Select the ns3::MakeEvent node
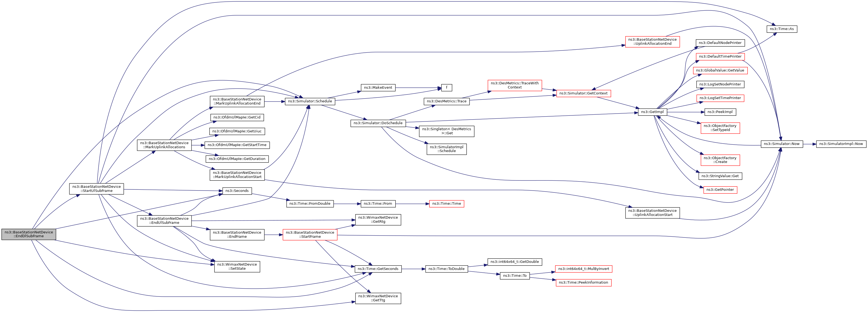 click(378, 88)
